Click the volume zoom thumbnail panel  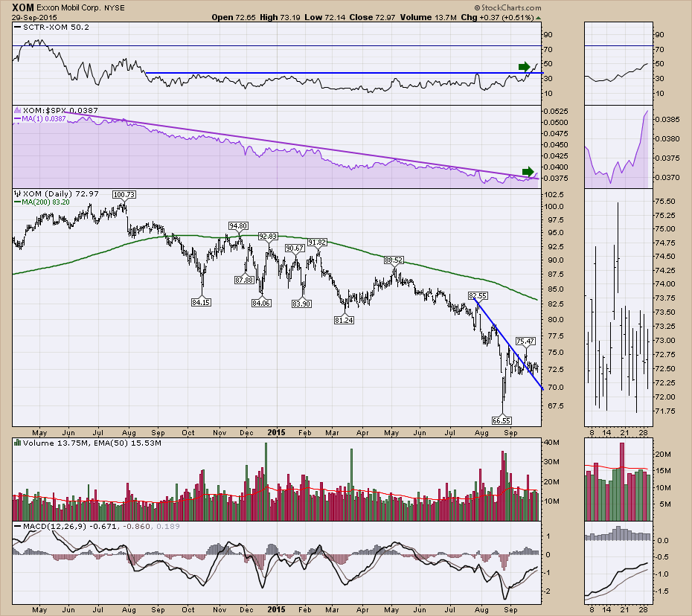pyautogui.click(x=618, y=480)
